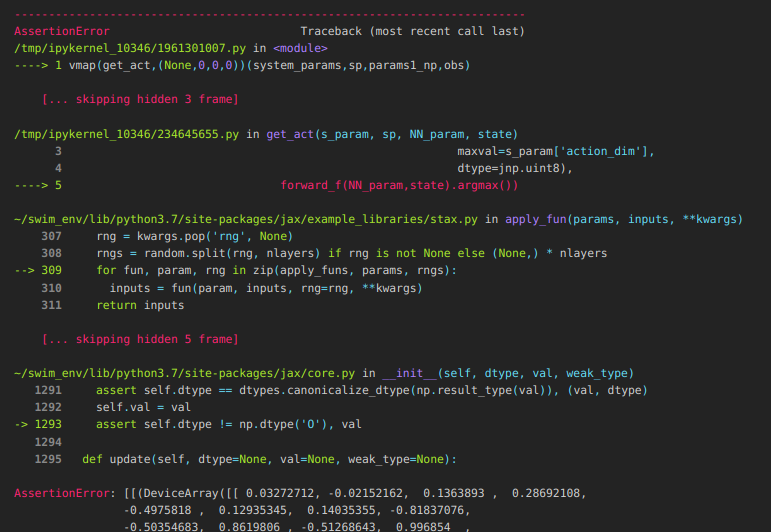Click line 1291 'assert self.dtype ==' code
The image size is (771, 532).
coord(372,390)
